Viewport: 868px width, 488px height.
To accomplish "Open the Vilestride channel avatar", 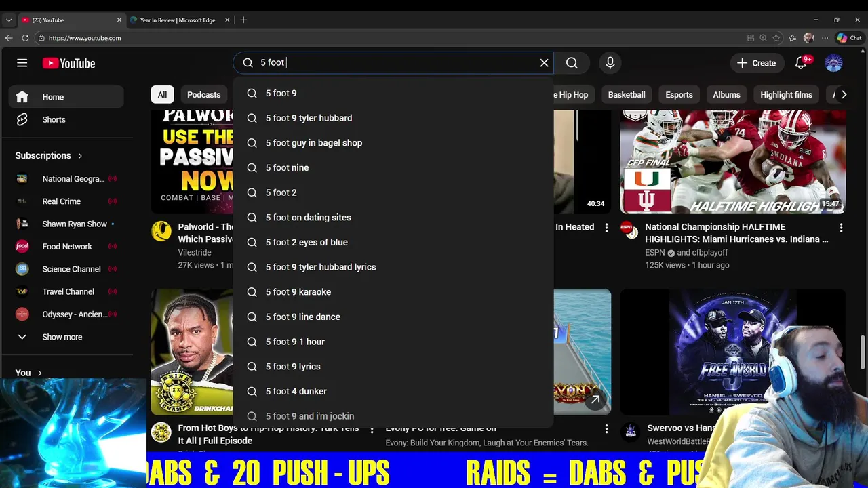I will pyautogui.click(x=161, y=231).
